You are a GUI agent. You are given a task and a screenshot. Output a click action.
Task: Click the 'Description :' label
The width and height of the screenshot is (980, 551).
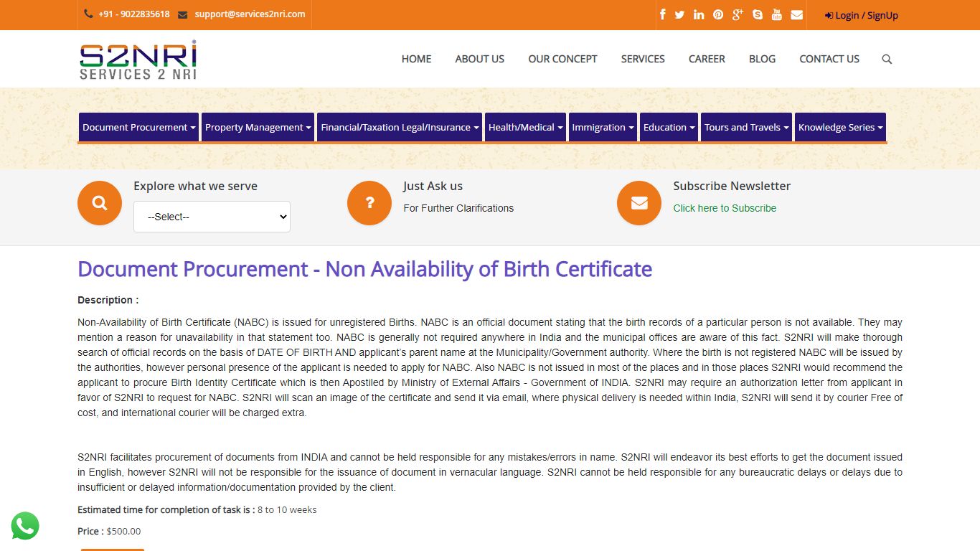click(x=108, y=300)
